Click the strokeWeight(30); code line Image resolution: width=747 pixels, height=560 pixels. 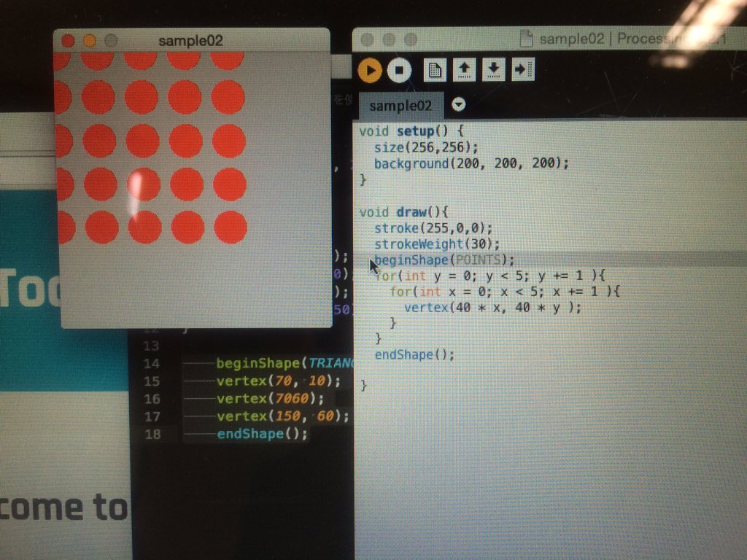(437, 244)
